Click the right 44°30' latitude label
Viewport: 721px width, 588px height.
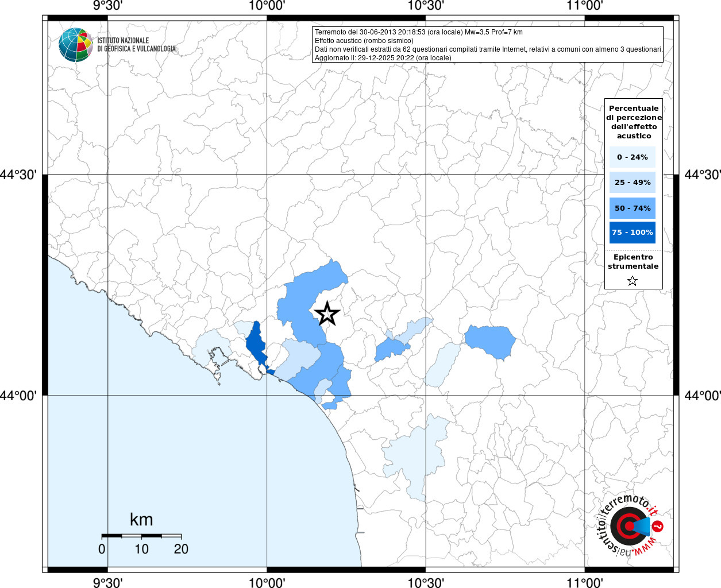coord(703,175)
